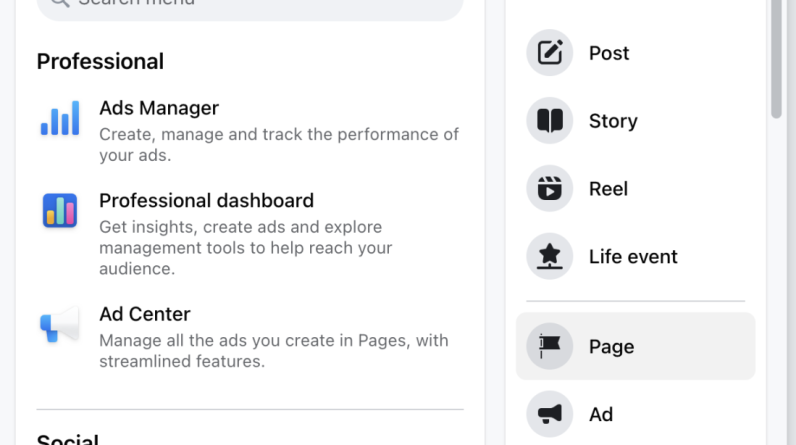This screenshot has height=445, width=796.
Task: Select the Post menu item label
Action: point(609,53)
